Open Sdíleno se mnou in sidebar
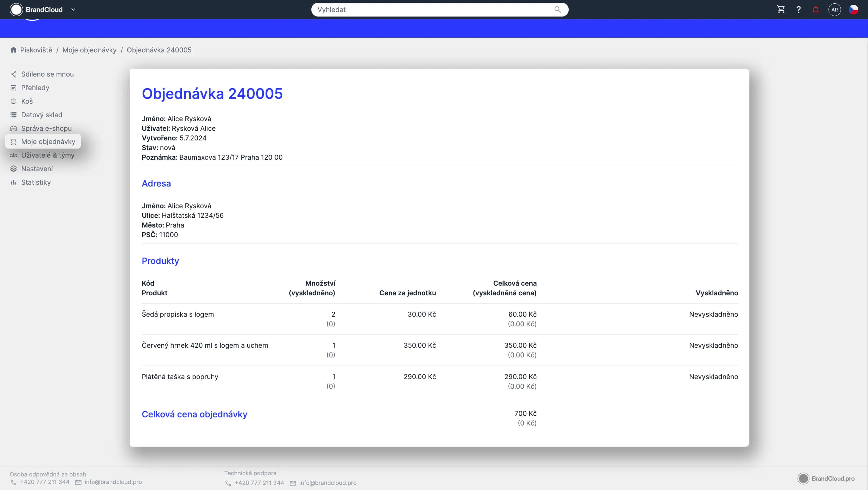This screenshot has height=490, width=868. 47,74
